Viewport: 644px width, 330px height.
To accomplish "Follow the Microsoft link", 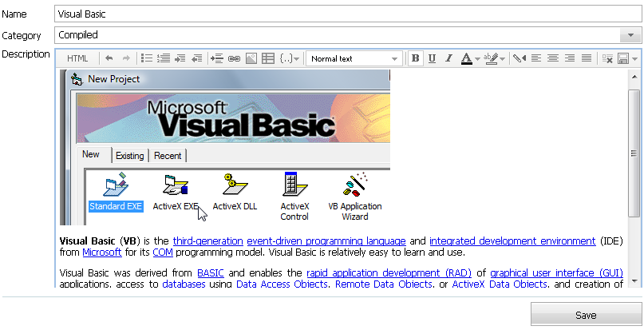I will click(x=102, y=252).
